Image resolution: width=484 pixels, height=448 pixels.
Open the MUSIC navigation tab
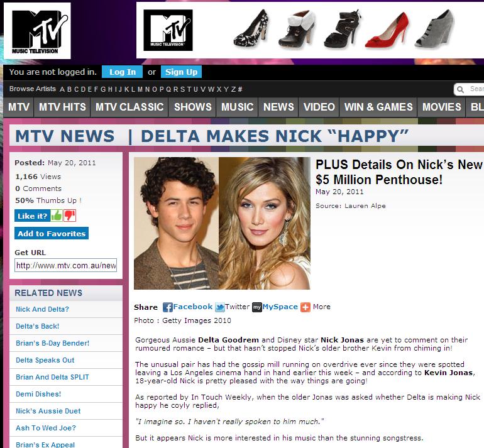[237, 107]
